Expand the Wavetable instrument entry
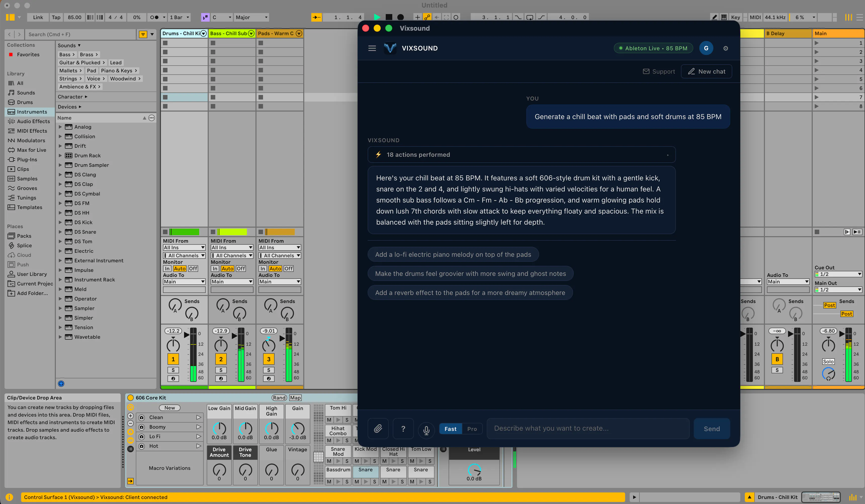 (60, 337)
